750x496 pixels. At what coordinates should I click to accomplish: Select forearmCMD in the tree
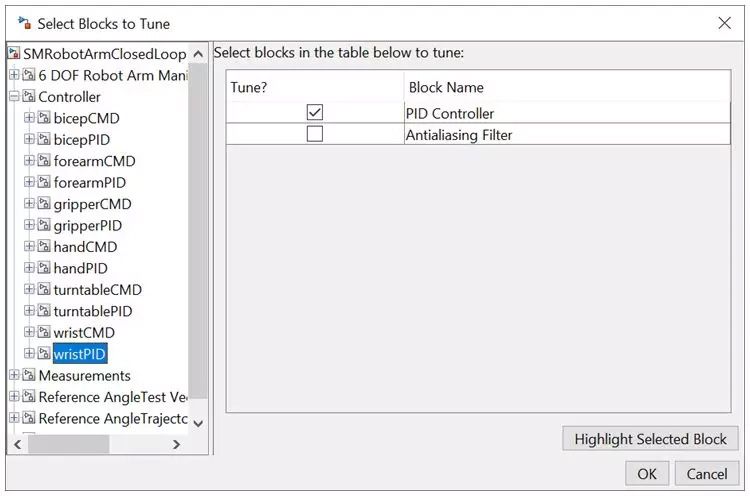point(94,161)
